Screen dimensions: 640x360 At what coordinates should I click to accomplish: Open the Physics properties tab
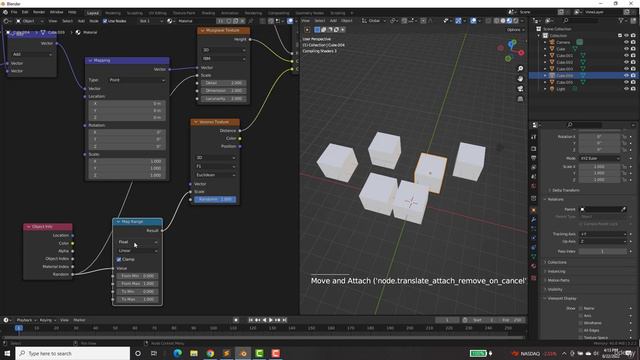[x=533, y=238]
